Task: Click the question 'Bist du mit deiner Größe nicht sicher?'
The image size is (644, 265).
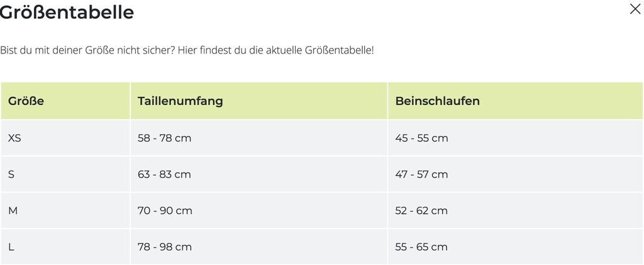Action: (87, 50)
